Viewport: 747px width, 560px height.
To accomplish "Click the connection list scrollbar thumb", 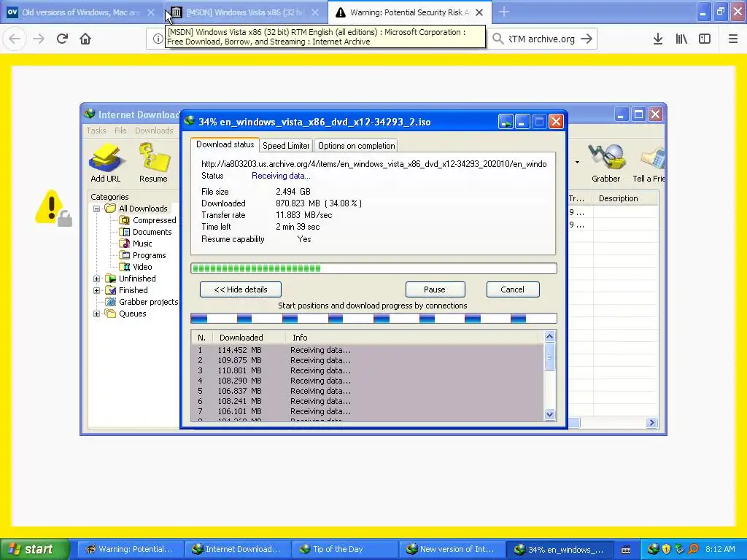I will (x=549, y=356).
